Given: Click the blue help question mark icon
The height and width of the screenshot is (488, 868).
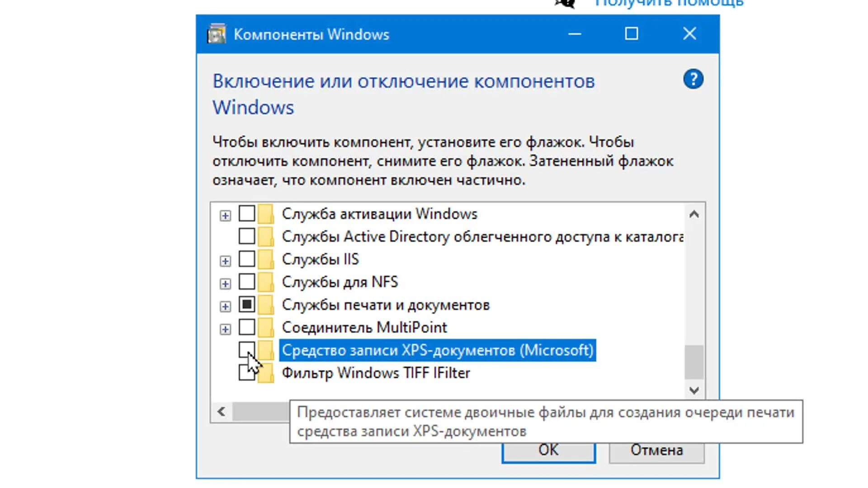Looking at the screenshot, I should coord(693,80).
